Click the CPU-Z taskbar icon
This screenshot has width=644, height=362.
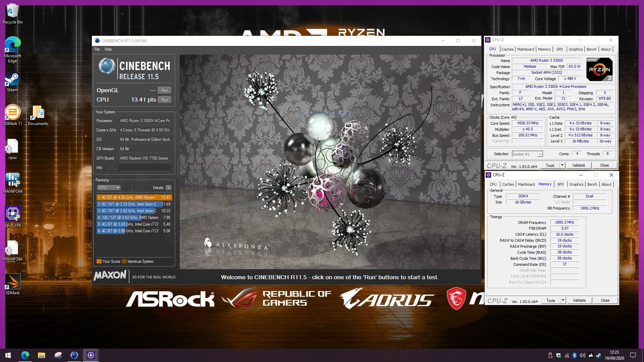click(x=91, y=355)
